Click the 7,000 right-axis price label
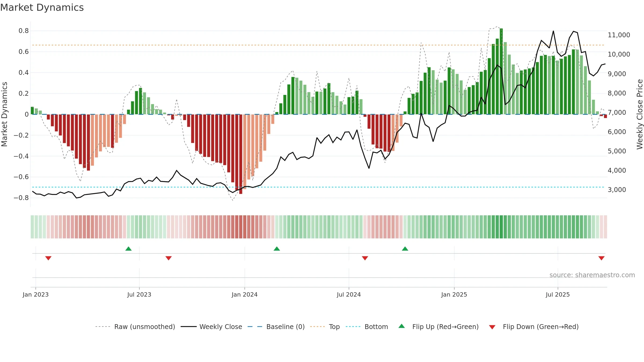Viewport: 644px width, 362px height. (x=617, y=112)
